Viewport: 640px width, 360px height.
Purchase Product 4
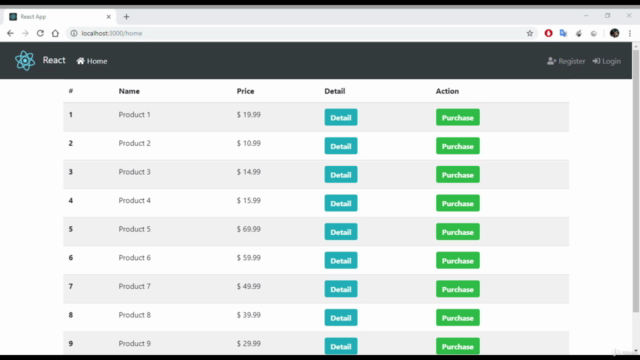coord(458,203)
